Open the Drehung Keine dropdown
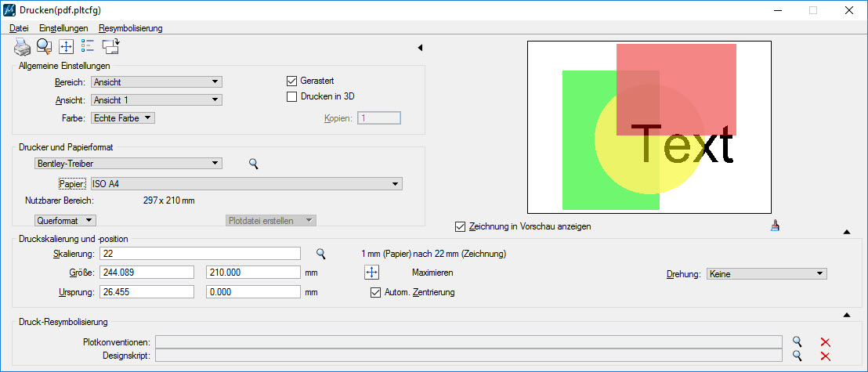 [x=767, y=274]
